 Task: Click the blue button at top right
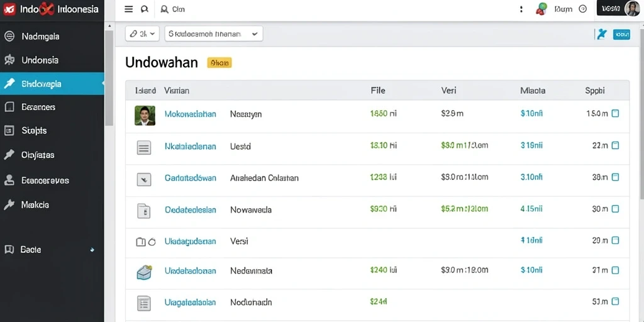coord(621,35)
